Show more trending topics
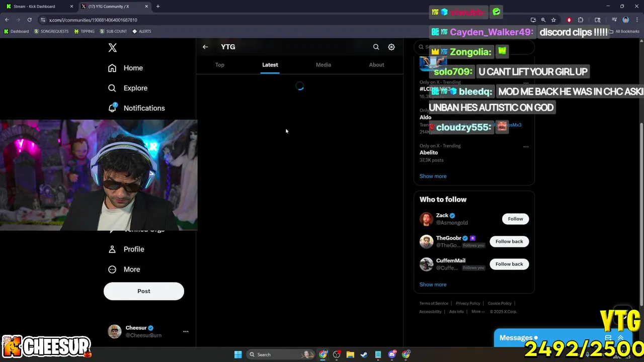644x362 pixels. [433, 176]
